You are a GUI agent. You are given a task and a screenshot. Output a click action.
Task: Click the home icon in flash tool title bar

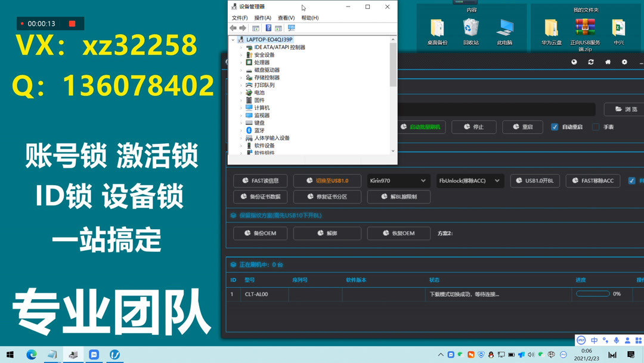coord(607,61)
